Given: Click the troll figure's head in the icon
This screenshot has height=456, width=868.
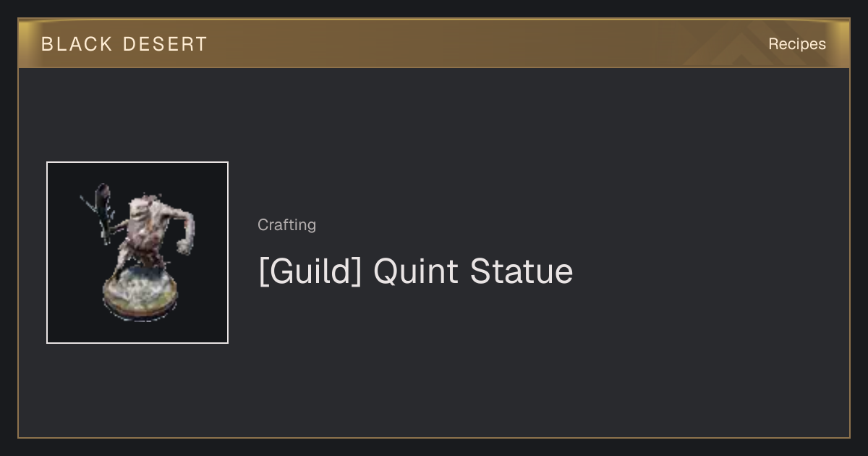Looking at the screenshot, I should (141, 208).
